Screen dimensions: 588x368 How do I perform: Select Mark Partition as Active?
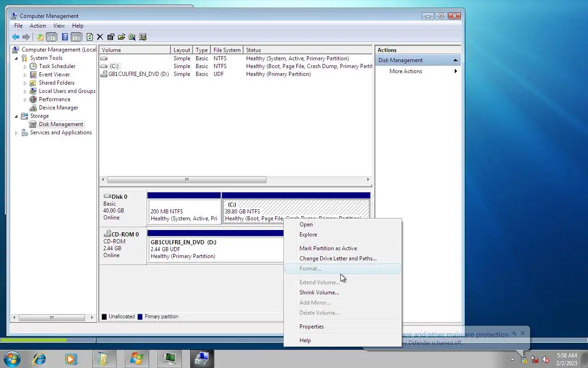(x=343, y=248)
